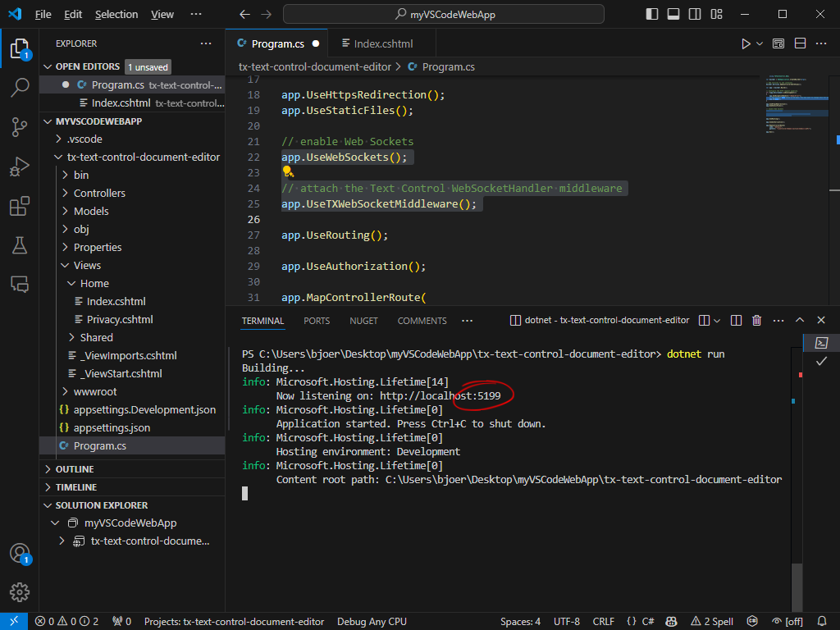Open the File menu
Image resolution: width=840 pixels, height=630 pixels.
43,15
